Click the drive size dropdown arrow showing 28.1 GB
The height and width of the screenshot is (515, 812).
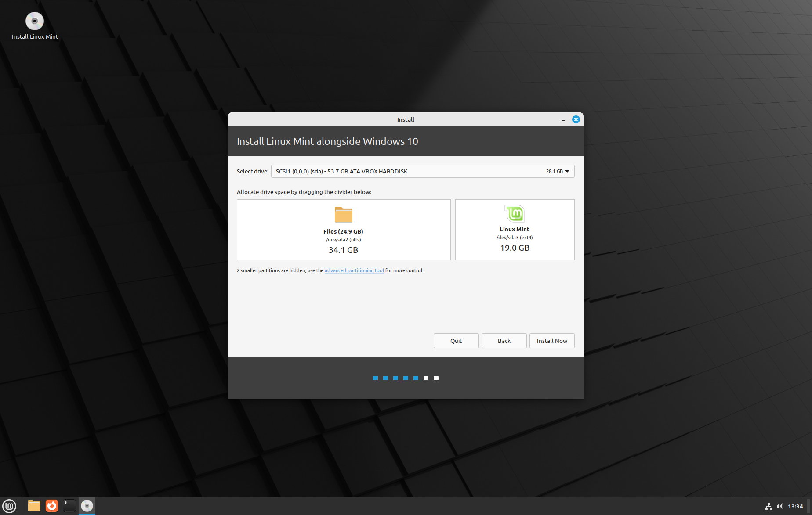pos(567,171)
